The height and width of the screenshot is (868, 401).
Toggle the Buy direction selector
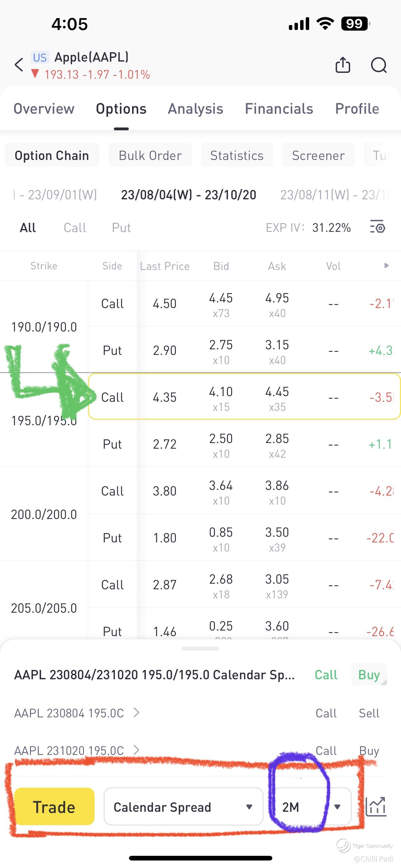(369, 675)
